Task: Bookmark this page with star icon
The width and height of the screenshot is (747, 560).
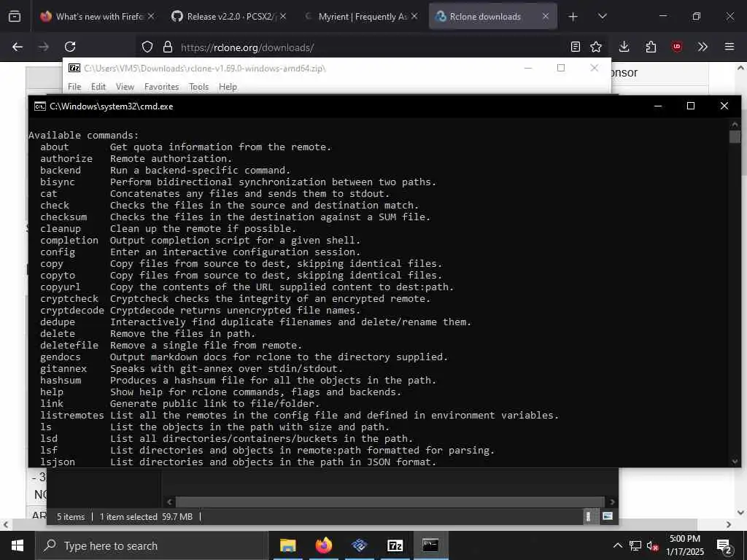Action: [596, 47]
